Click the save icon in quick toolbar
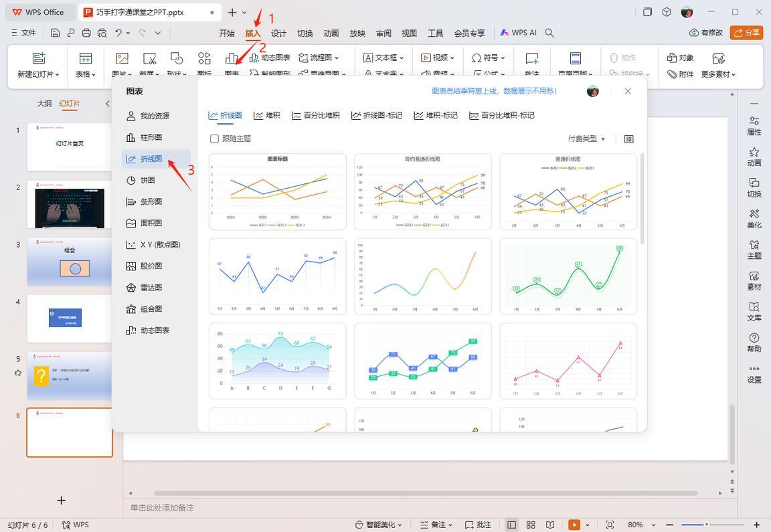This screenshot has height=532, width=771. (x=55, y=33)
